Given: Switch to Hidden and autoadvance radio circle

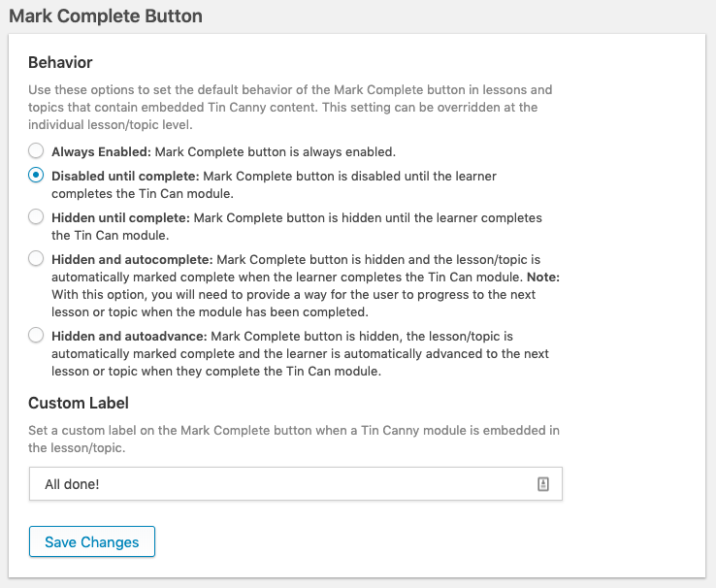Looking at the screenshot, I should click(x=36, y=335).
